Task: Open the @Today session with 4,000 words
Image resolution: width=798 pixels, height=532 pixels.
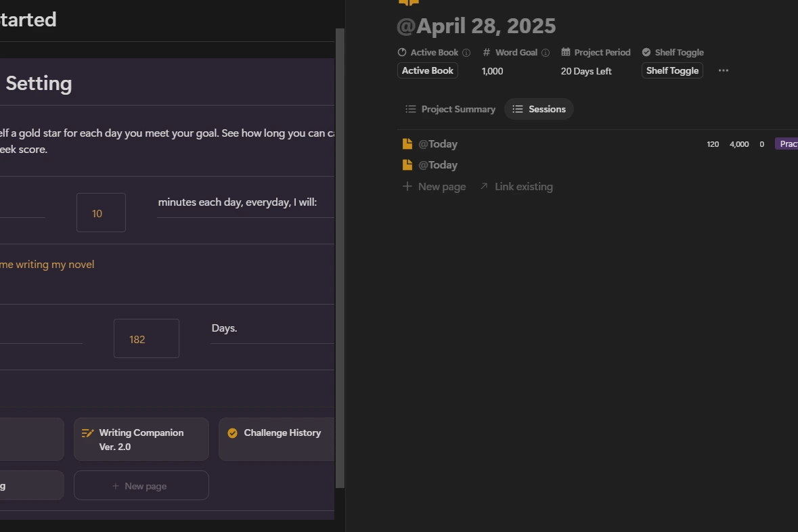Action: (438, 144)
